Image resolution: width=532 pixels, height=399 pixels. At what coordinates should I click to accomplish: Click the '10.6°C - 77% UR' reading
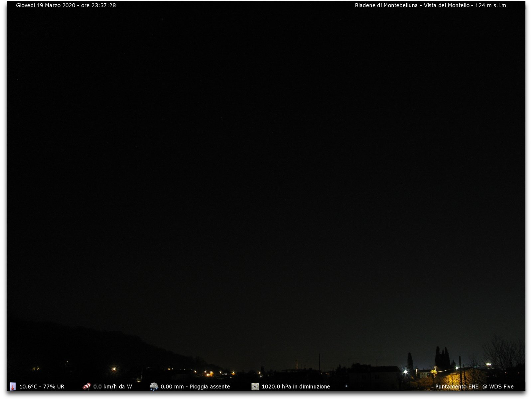(42, 387)
